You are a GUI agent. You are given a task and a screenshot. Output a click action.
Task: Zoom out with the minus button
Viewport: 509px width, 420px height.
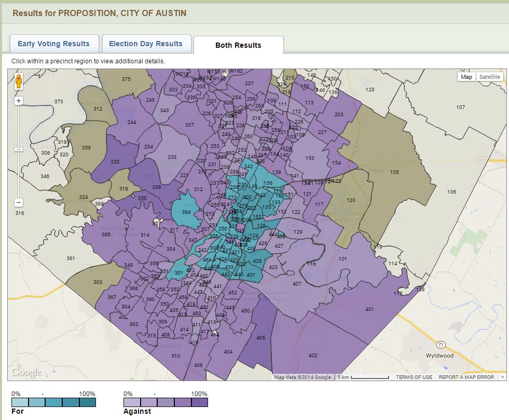click(x=19, y=202)
